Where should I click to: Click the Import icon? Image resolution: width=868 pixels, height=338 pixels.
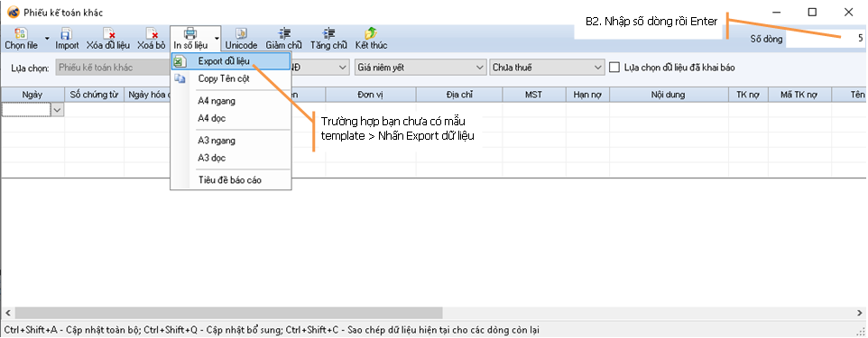67,33
